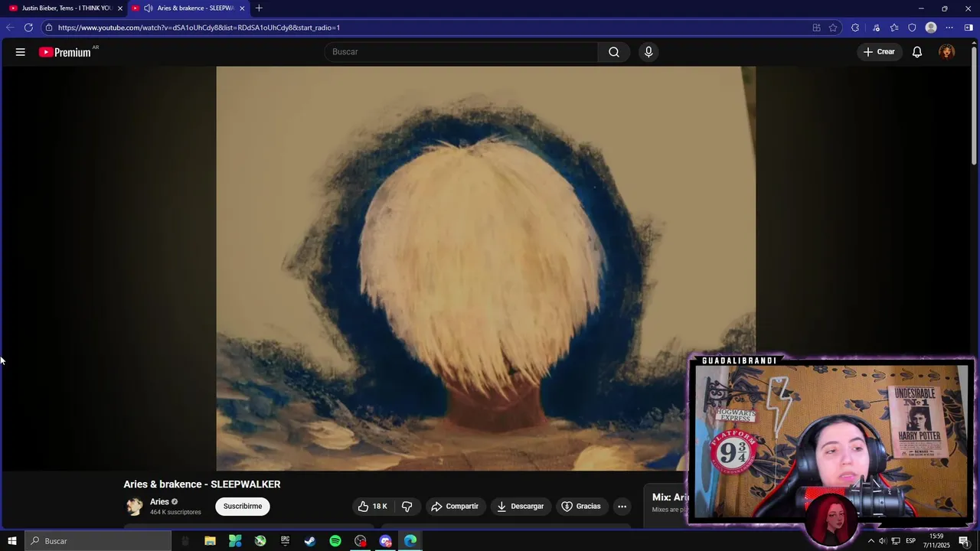Open the YouTube account avatar menu
The image size is (980, 551).
point(947,52)
